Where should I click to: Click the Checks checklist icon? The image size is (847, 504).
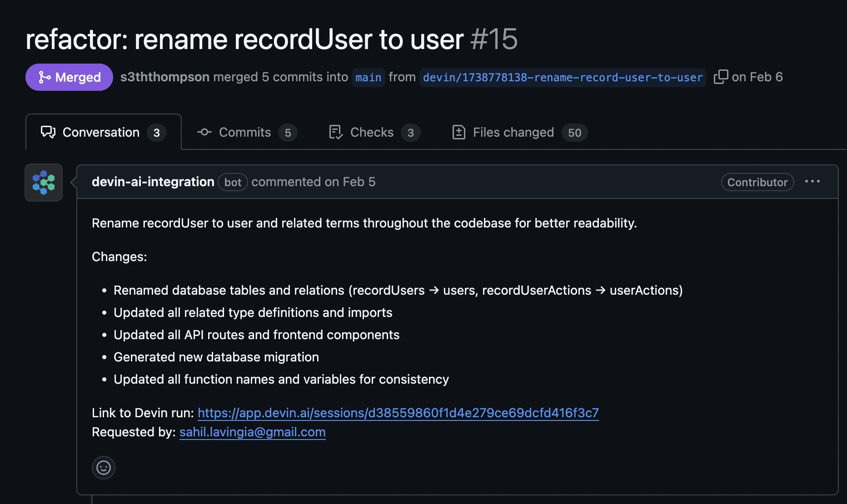tap(335, 132)
